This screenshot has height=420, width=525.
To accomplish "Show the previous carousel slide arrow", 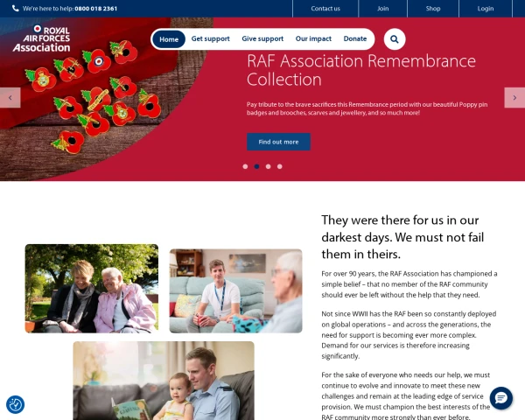I will [x=10, y=98].
